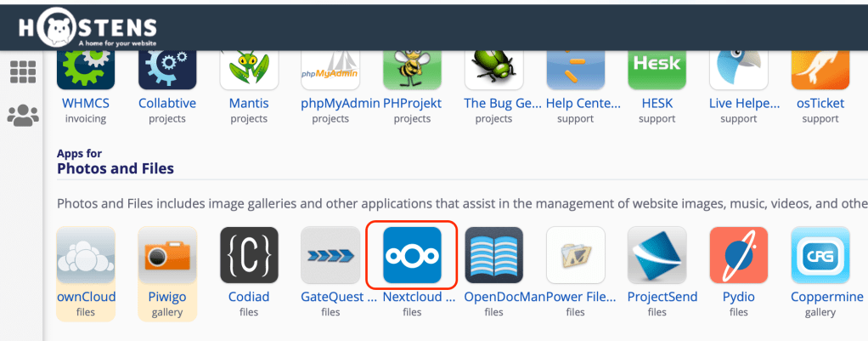Viewport: 868px width, 341px height.
Task: Open the apps grid sidebar icon
Action: pos(23,72)
